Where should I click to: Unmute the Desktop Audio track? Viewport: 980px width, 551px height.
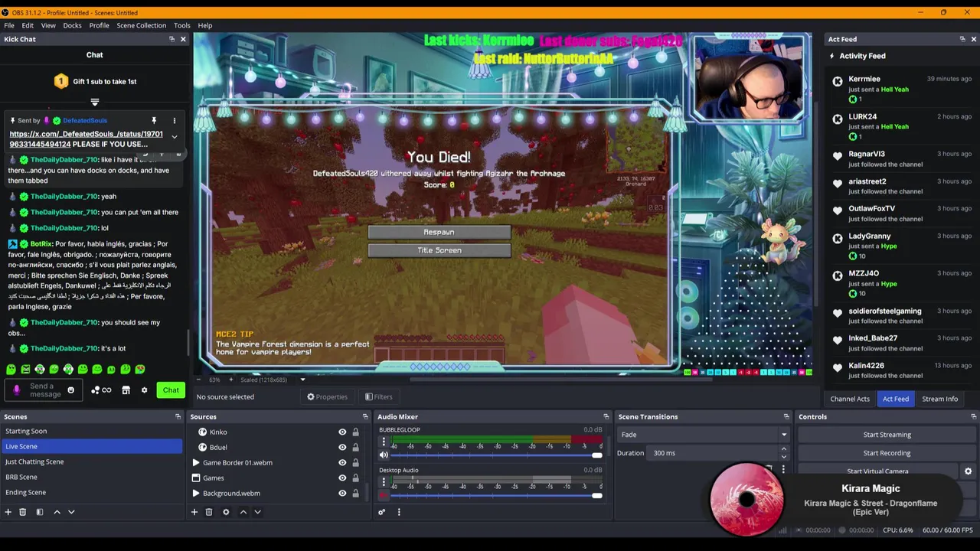click(384, 495)
